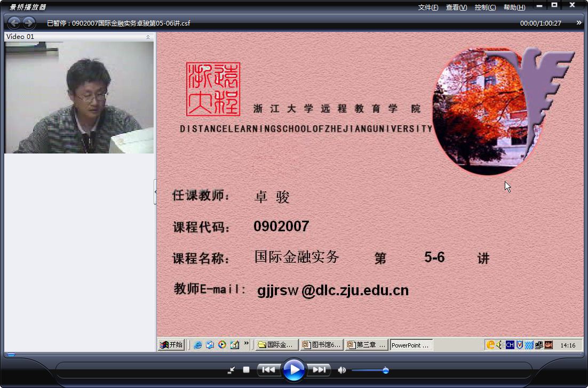
Task: Maximize the 景桥播放器 window
Action: 554,5
